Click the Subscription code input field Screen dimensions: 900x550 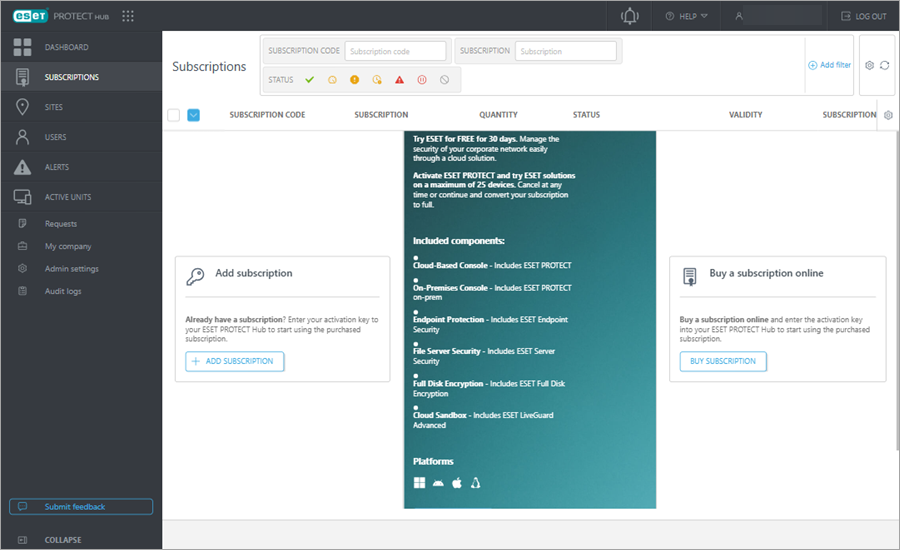pyautogui.click(x=396, y=51)
